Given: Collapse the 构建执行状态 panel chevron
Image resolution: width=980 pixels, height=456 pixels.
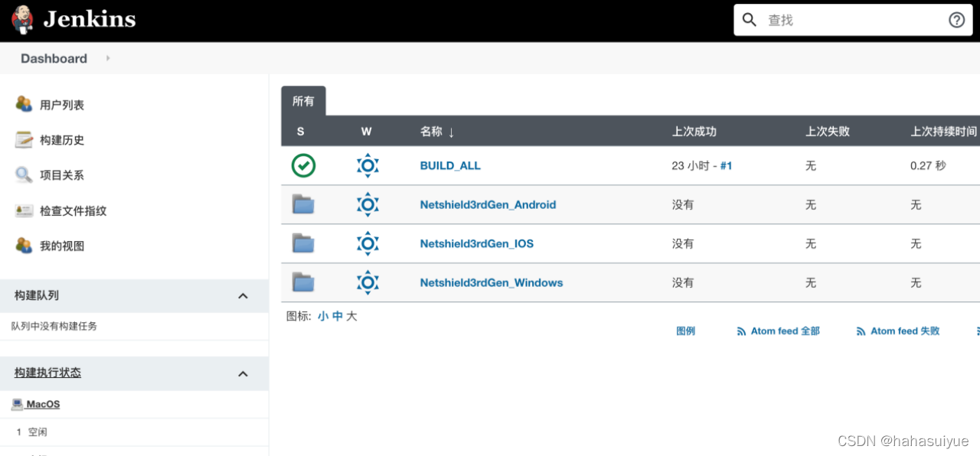Looking at the screenshot, I should pos(243,374).
